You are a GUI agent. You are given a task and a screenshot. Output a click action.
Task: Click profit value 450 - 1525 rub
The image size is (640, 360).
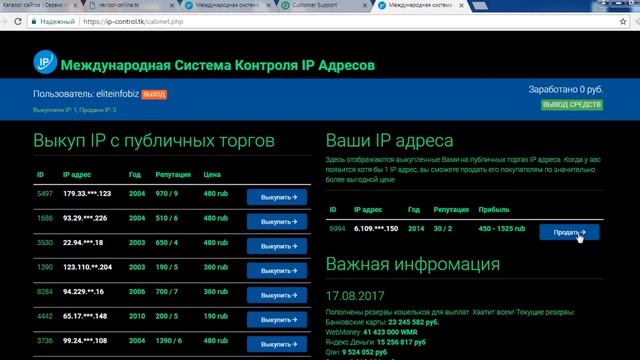[x=502, y=229]
